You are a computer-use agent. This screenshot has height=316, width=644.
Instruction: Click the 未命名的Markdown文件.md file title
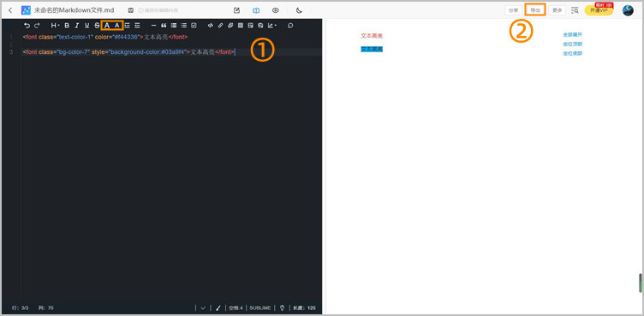(x=75, y=10)
